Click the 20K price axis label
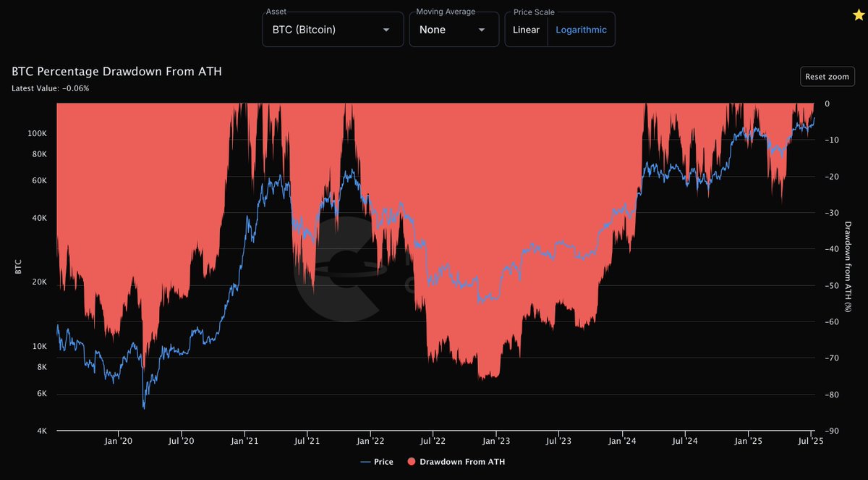Image resolution: width=868 pixels, height=480 pixels. click(x=39, y=282)
